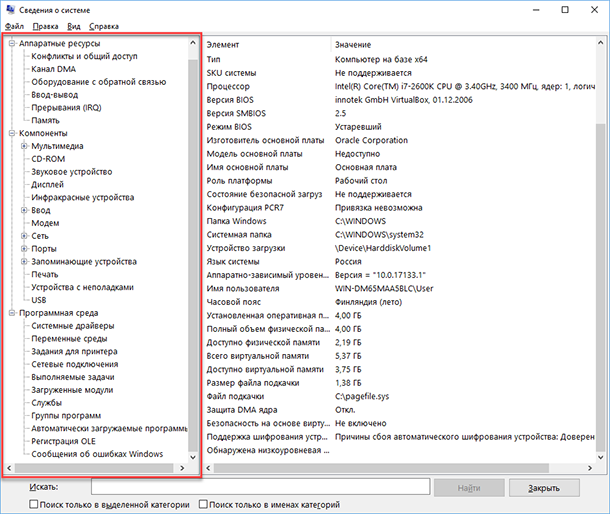Enable Поиск только в именах категорий checkbox
Viewport: 610px width, 514px height.
[x=203, y=504]
